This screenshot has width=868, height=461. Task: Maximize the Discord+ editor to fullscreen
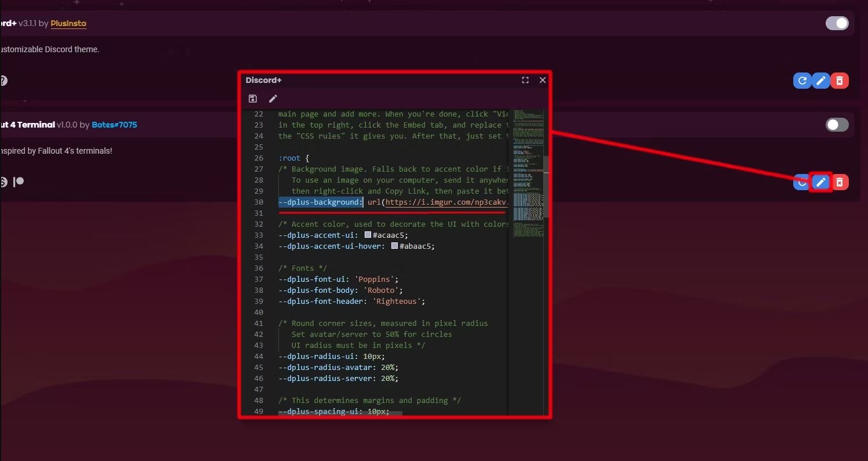pyautogui.click(x=525, y=80)
